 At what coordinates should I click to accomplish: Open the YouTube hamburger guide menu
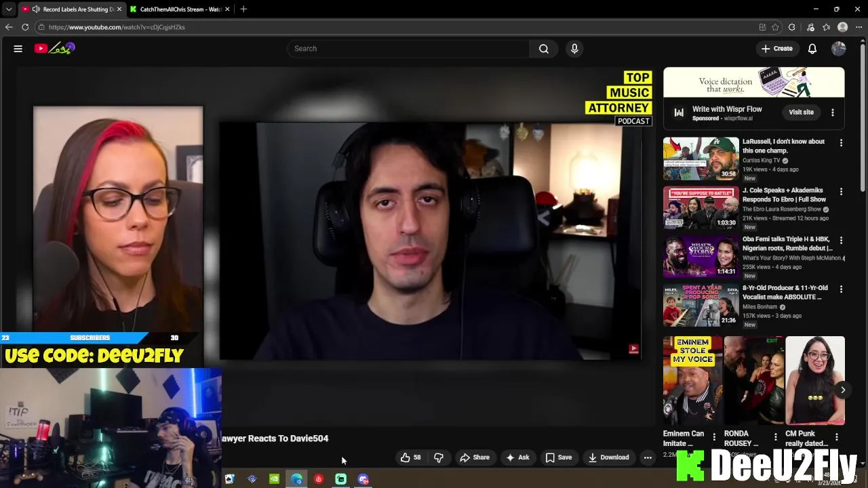click(x=18, y=49)
